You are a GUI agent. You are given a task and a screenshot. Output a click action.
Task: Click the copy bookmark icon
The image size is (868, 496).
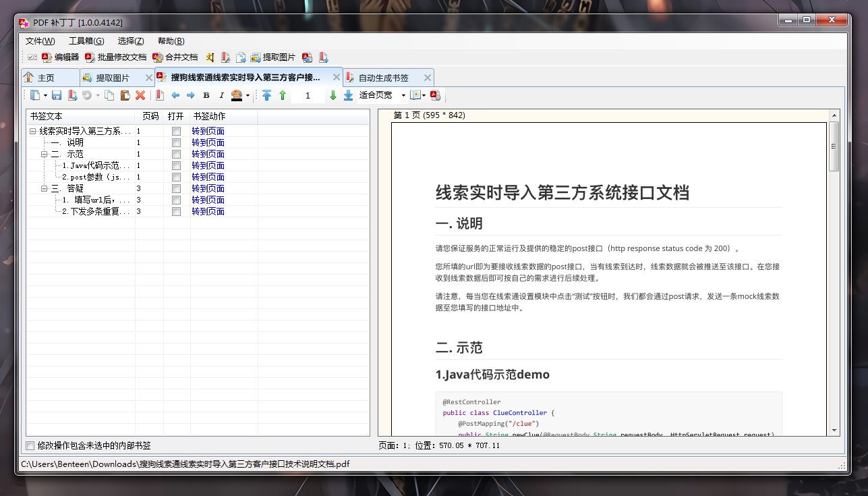110,96
